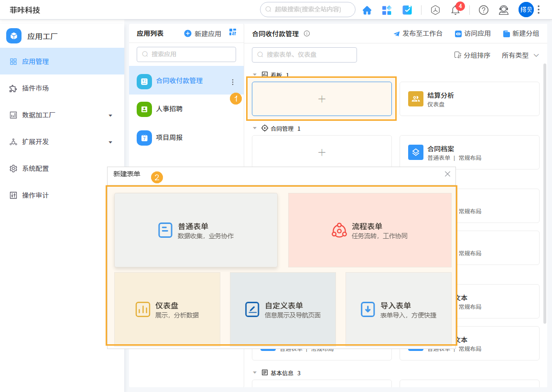The width and height of the screenshot is (552, 392).
Task: Click the 人事招聘 app icon
Action: pyautogui.click(x=144, y=109)
